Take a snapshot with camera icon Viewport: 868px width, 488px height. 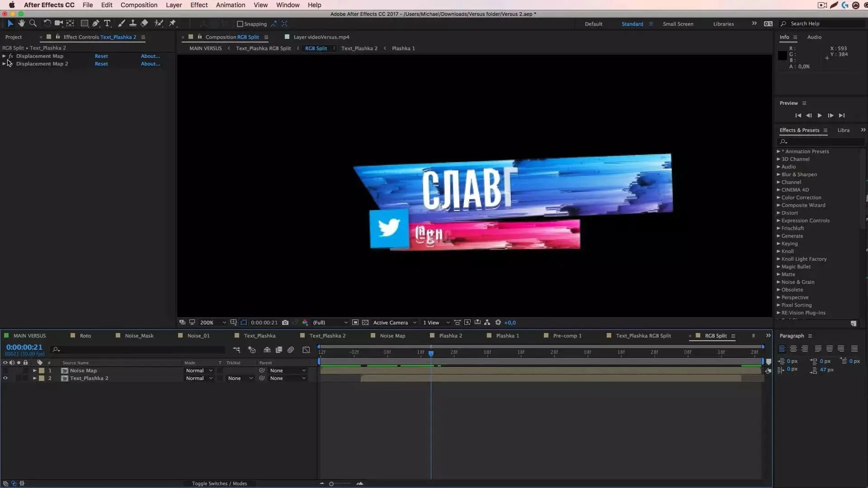pos(285,323)
